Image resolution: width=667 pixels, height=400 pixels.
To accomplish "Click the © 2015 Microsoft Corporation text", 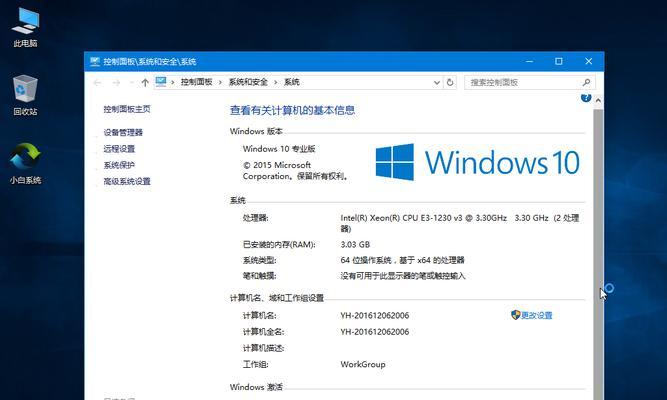I will [296, 170].
